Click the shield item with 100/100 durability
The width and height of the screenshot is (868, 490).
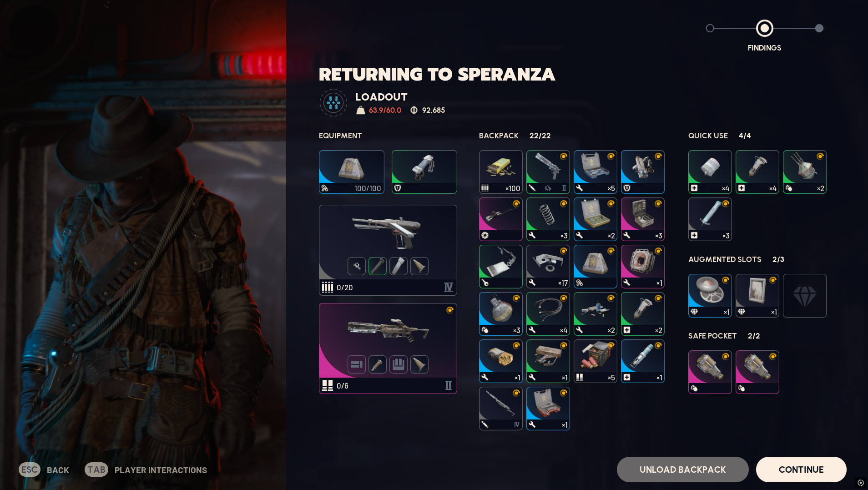[x=351, y=172]
